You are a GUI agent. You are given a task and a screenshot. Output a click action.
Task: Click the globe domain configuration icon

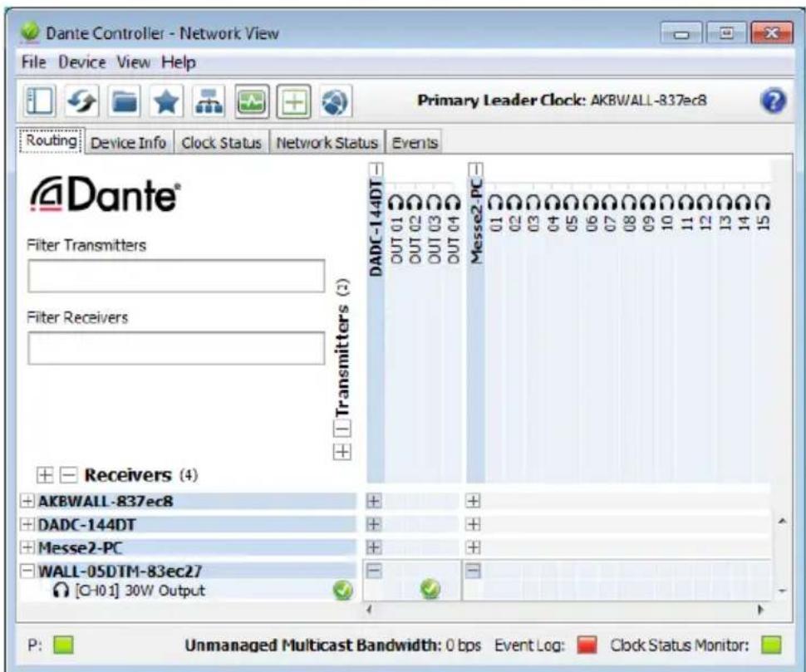336,101
